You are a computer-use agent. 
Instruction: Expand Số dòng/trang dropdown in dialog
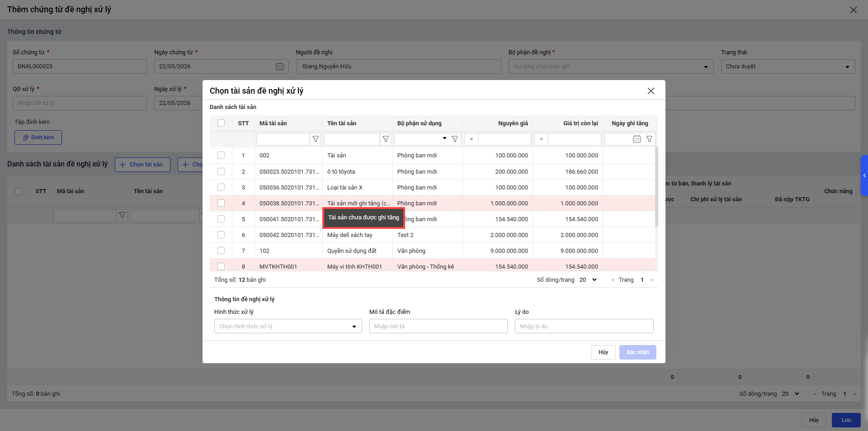click(x=588, y=280)
